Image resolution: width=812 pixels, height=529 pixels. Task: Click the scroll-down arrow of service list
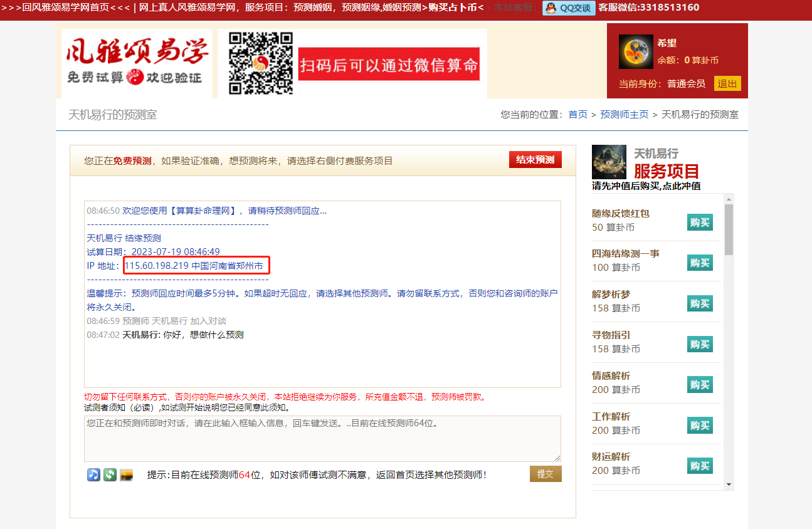tap(727, 484)
